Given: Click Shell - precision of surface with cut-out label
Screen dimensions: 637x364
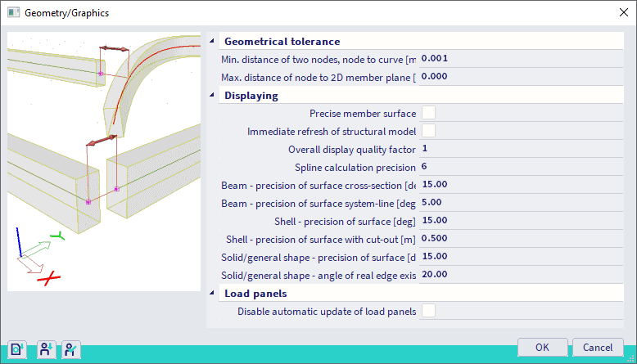Looking at the screenshot, I should point(320,240).
